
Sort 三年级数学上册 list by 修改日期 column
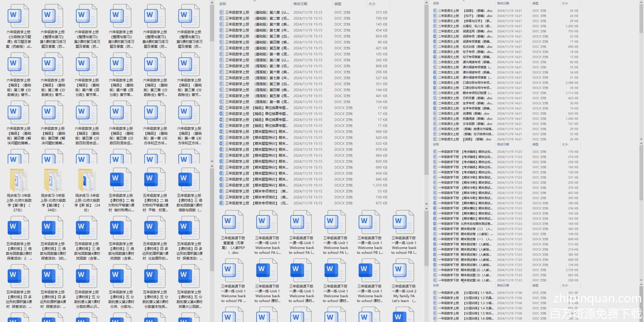(x=300, y=4)
